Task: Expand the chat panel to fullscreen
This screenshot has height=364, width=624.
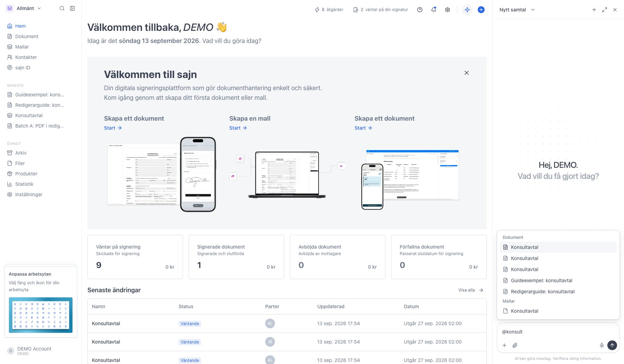Action: (605, 10)
